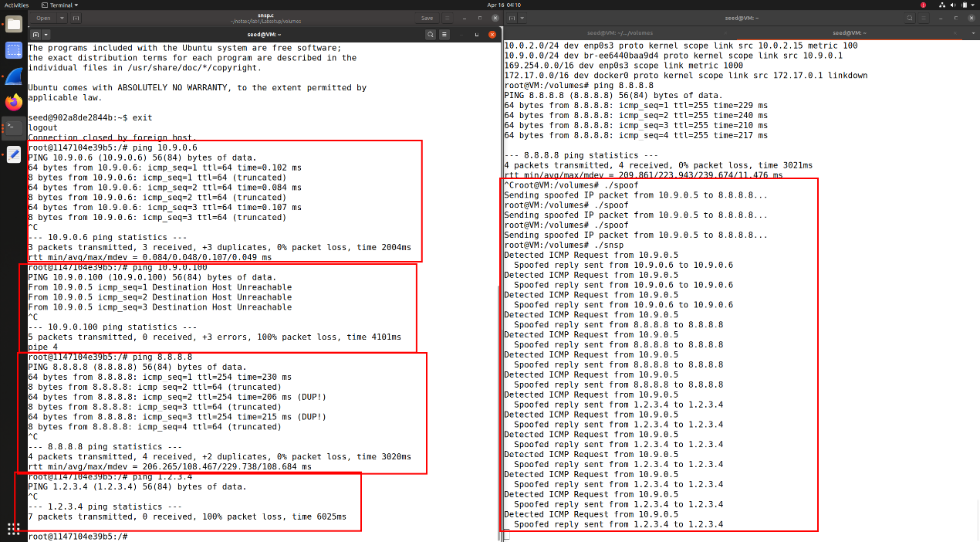Launch Firefox from the dock
Screen dimensions: 980x542
click(x=13, y=102)
